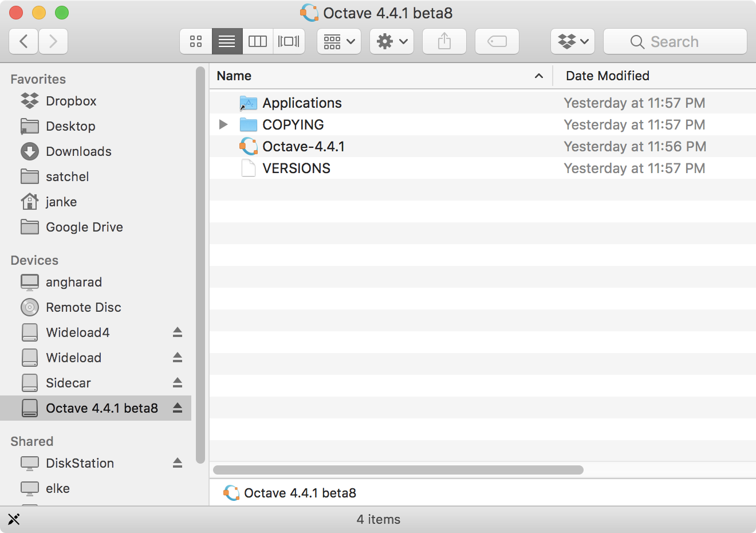Open the gear action menu

click(391, 41)
